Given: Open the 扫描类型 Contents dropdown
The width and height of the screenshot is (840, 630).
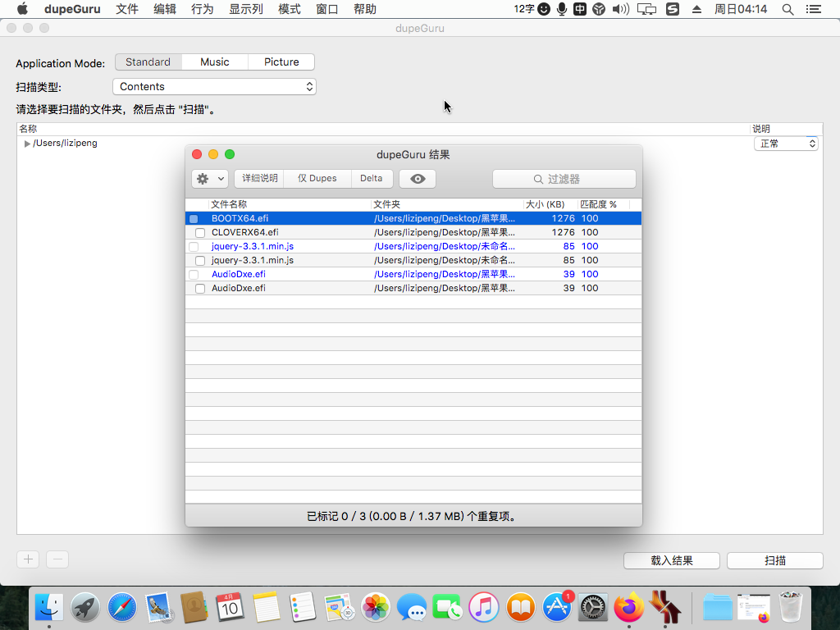Looking at the screenshot, I should click(x=214, y=87).
